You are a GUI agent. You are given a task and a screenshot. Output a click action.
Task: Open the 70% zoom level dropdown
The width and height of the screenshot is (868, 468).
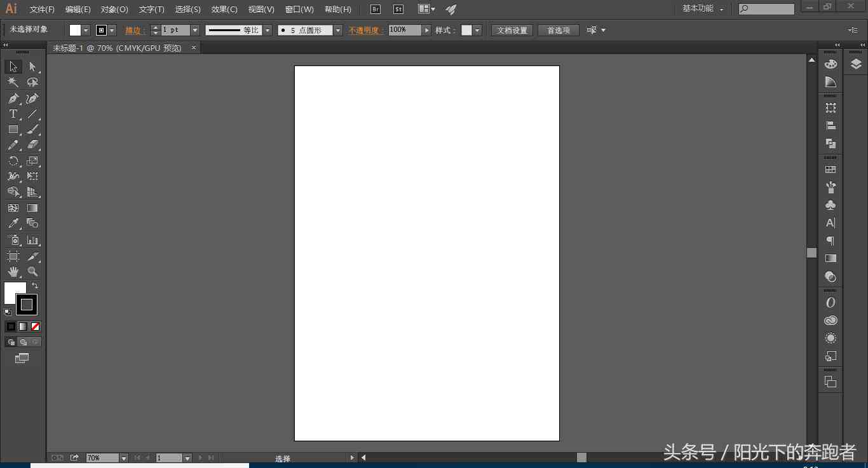pyautogui.click(x=124, y=458)
